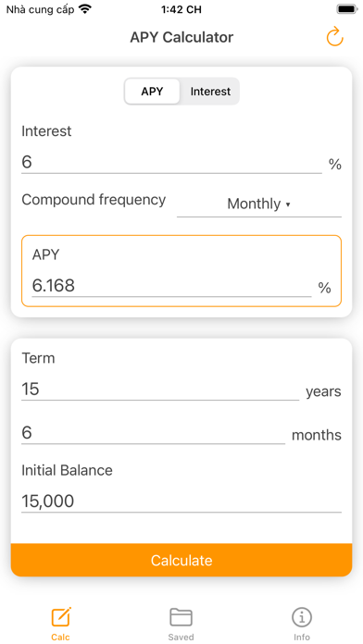The height and width of the screenshot is (644, 363).
Task: Click the Saved tab label
Action: point(181,638)
